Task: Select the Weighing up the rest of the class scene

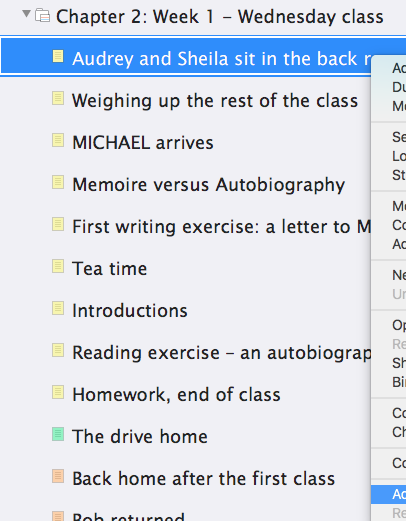Action: (215, 101)
